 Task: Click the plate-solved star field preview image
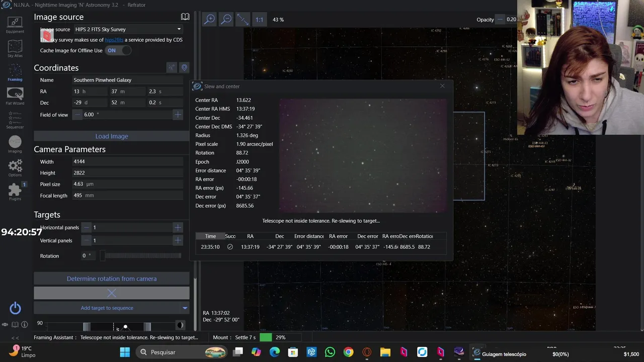pos(363,156)
